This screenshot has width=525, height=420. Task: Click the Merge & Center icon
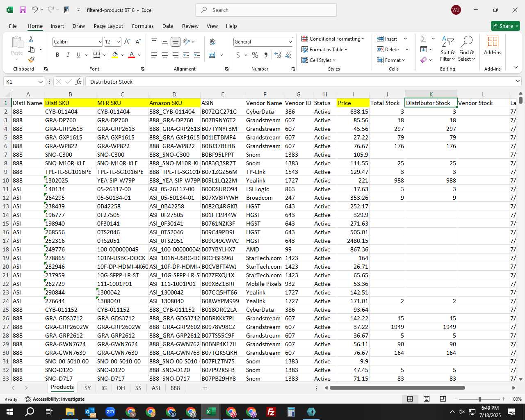pos(212,55)
